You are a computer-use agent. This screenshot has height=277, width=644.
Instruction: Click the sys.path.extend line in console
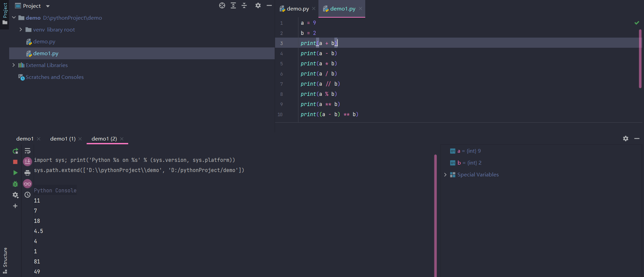click(139, 170)
